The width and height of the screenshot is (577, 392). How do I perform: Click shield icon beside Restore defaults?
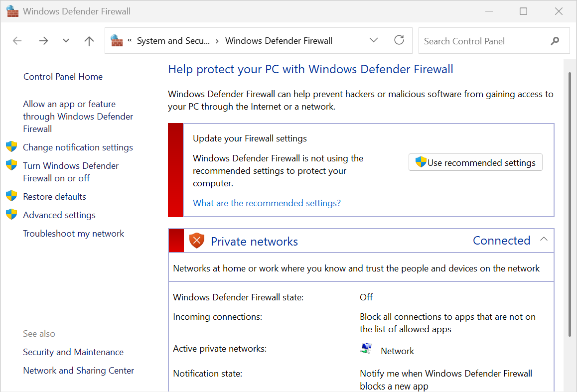click(11, 196)
